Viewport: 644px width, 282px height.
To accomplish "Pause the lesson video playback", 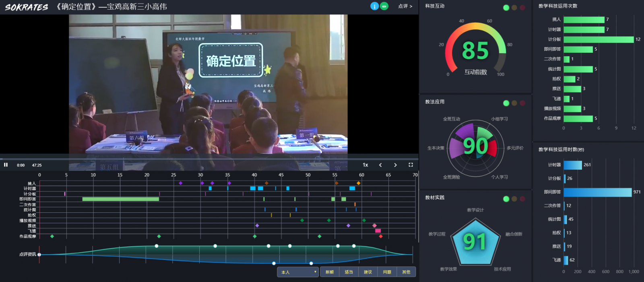I will [x=6, y=165].
